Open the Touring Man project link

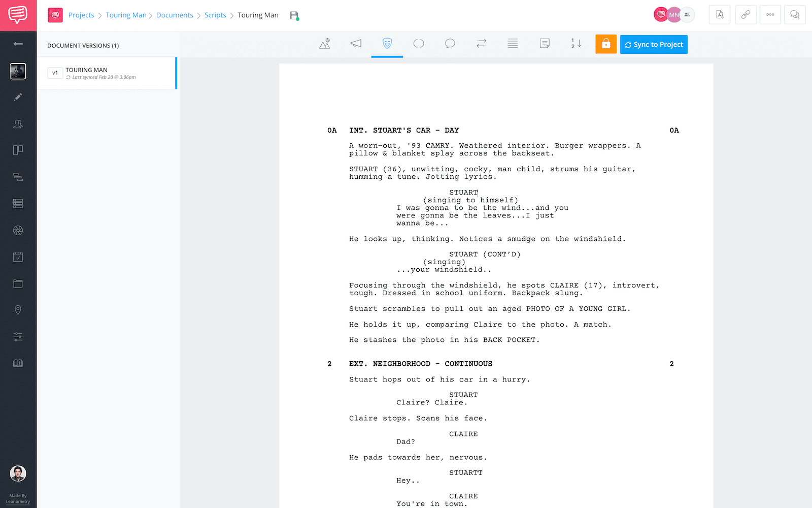[126, 15]
